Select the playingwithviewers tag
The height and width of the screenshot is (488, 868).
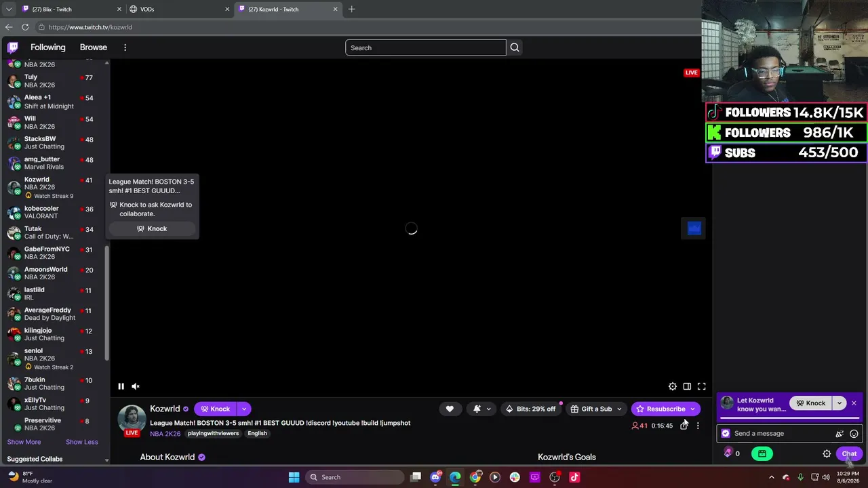point(213,434)
